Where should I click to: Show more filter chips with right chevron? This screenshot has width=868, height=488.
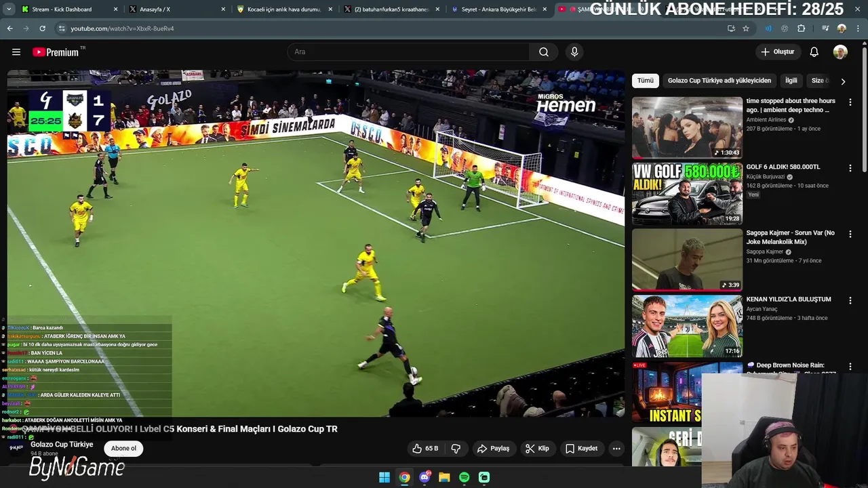tap(843, 81)
